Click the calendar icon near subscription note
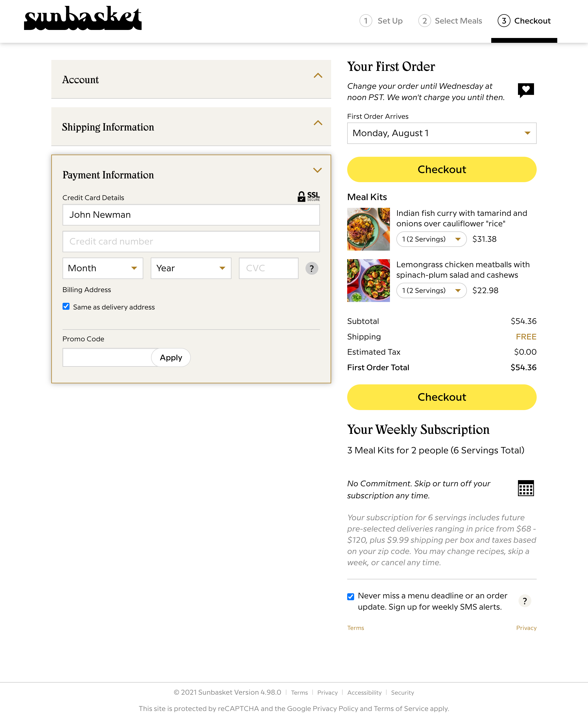The width and height of the screenshot is (588, 719). point(526,488)
